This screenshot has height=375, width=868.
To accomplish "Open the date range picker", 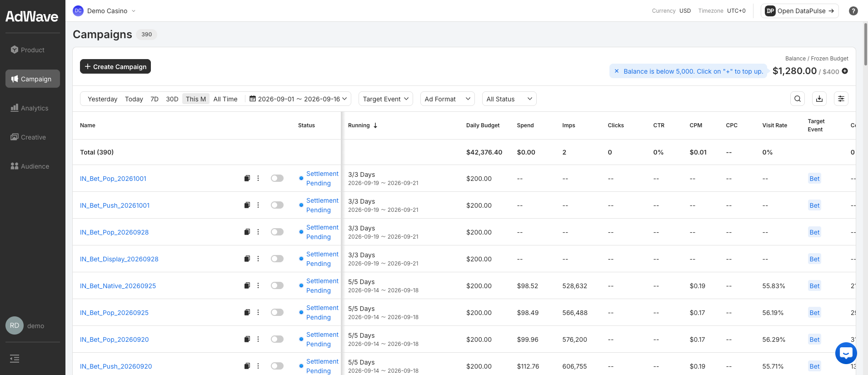I will point(298,99).
